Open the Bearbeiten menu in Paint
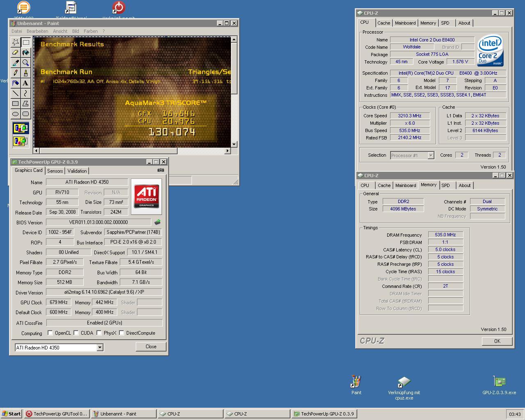Screen dimensions: 525x420 point(37,31)
